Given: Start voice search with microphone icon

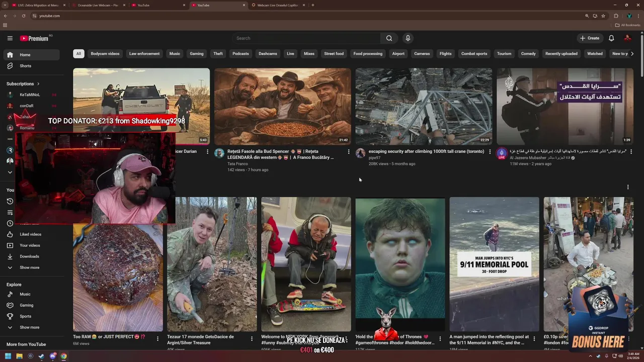Looking at the screenshot, I should click(408, 38).
